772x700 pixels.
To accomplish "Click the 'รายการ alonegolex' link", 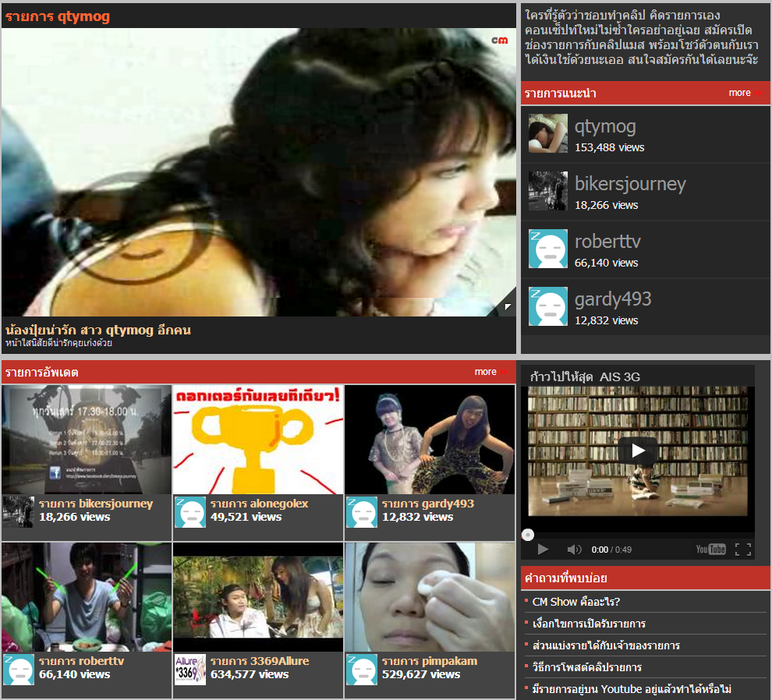I will (x=260, y=503).
